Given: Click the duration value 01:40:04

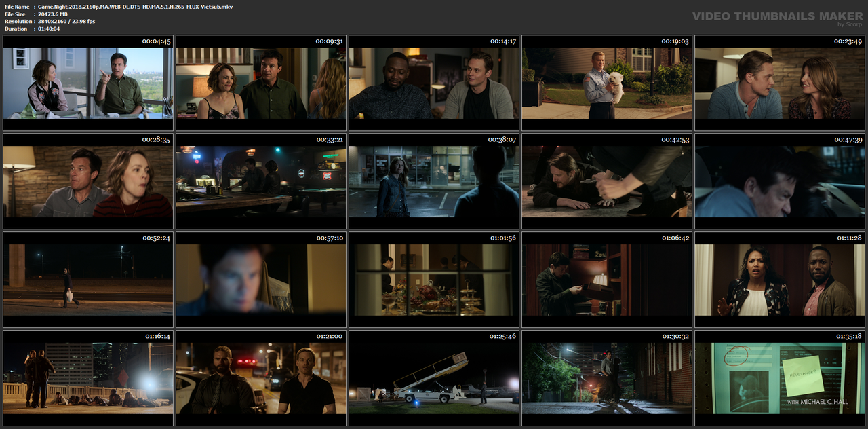Looking at the screenshot, I should click(49, 29).
